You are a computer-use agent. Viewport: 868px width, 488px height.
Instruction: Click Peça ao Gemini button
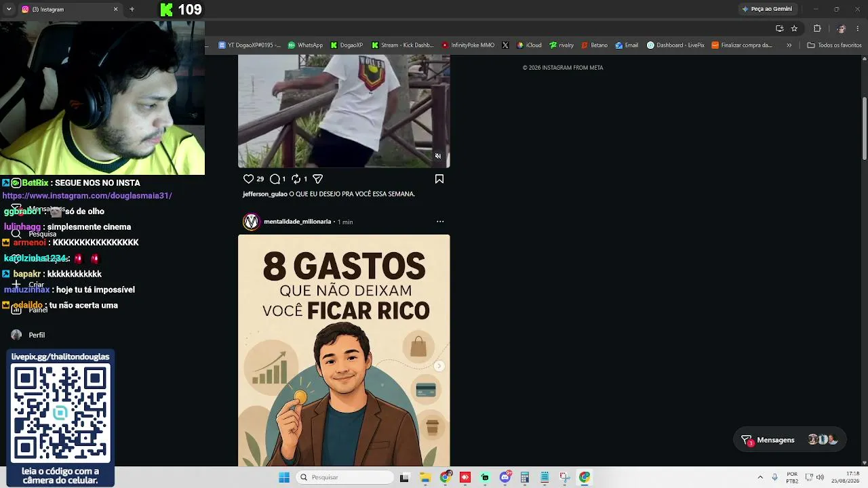767,9
